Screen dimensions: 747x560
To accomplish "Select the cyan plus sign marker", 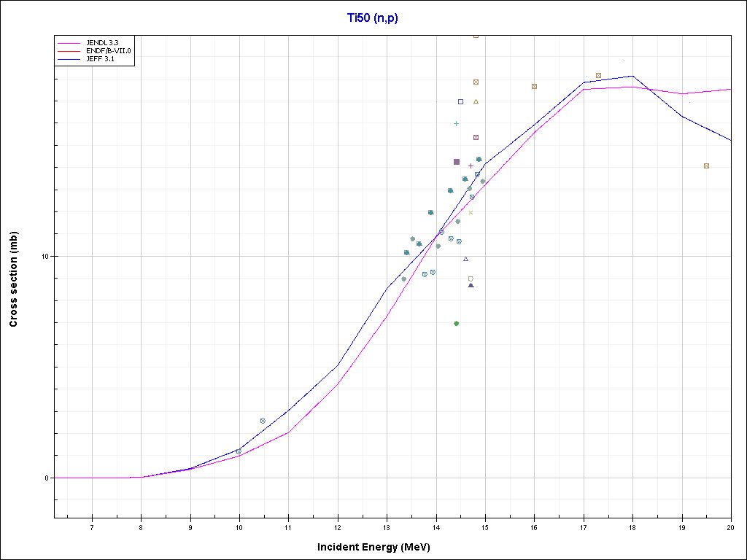I will 456,123.
